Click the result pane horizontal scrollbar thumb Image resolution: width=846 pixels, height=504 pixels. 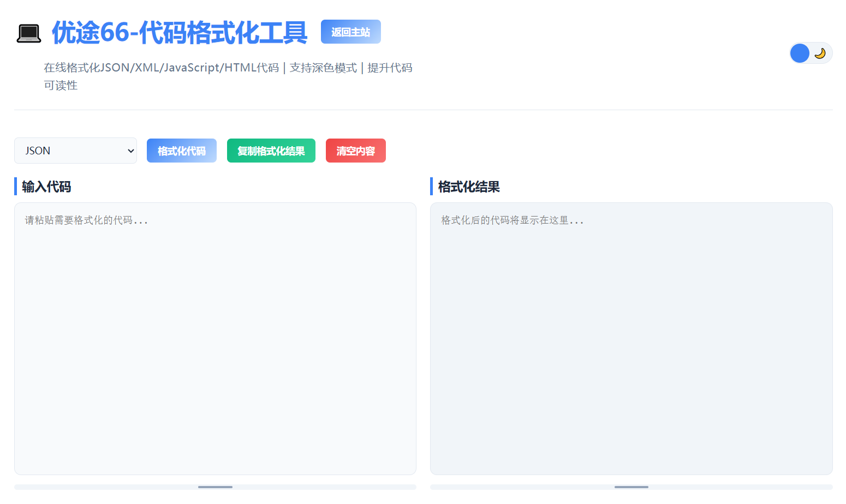tap(631, 487)
